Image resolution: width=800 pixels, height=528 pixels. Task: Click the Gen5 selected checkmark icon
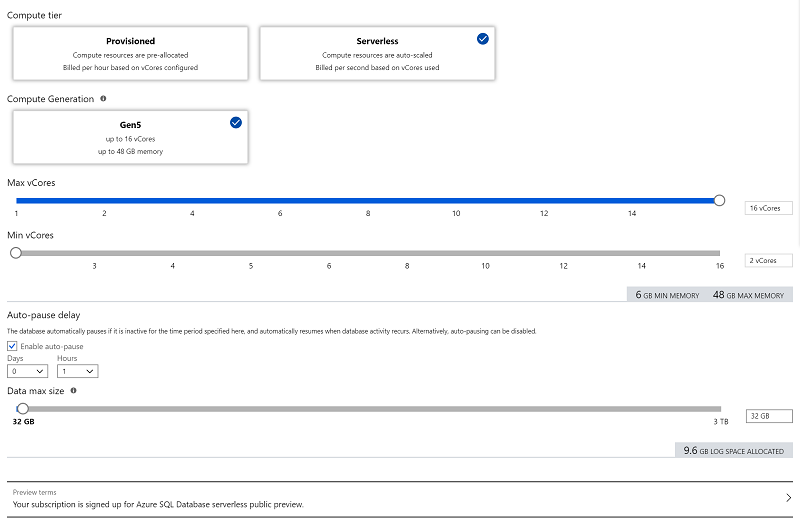236,122
